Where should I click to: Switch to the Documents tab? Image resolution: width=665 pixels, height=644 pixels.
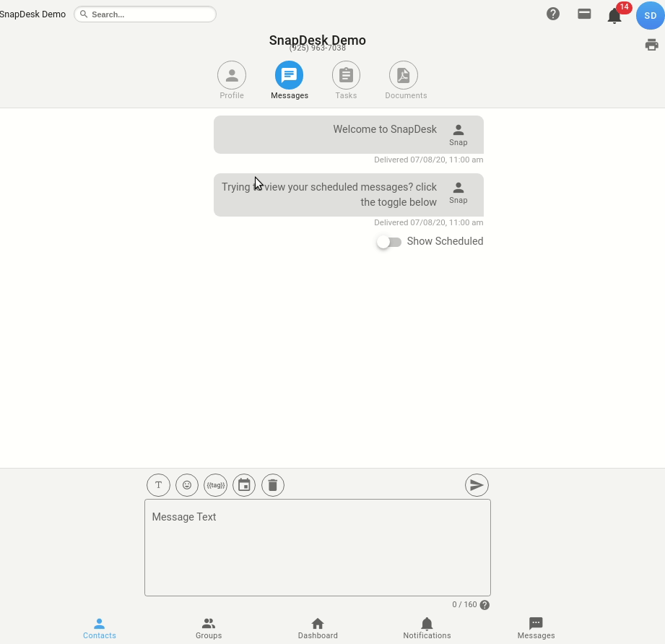tap(406, 81)
